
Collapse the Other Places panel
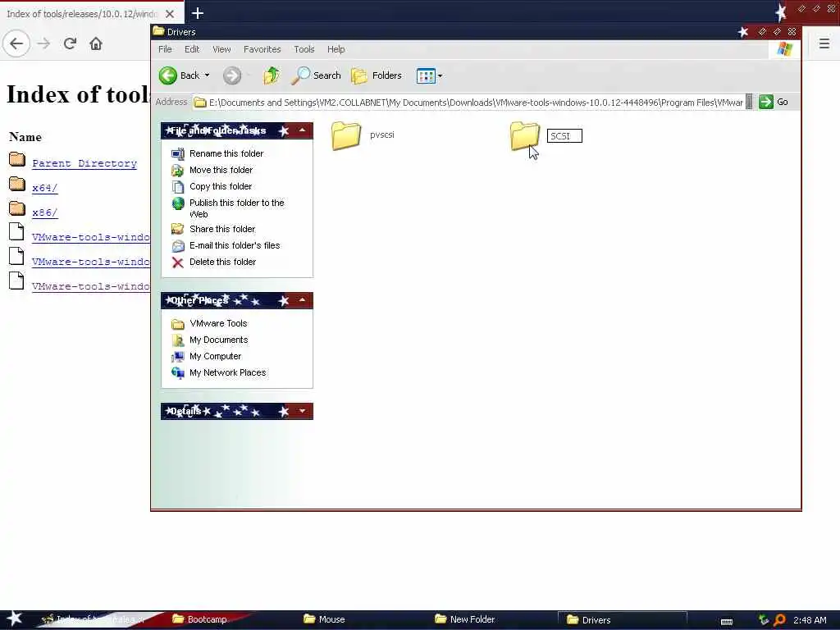click(x=302, y=300)
